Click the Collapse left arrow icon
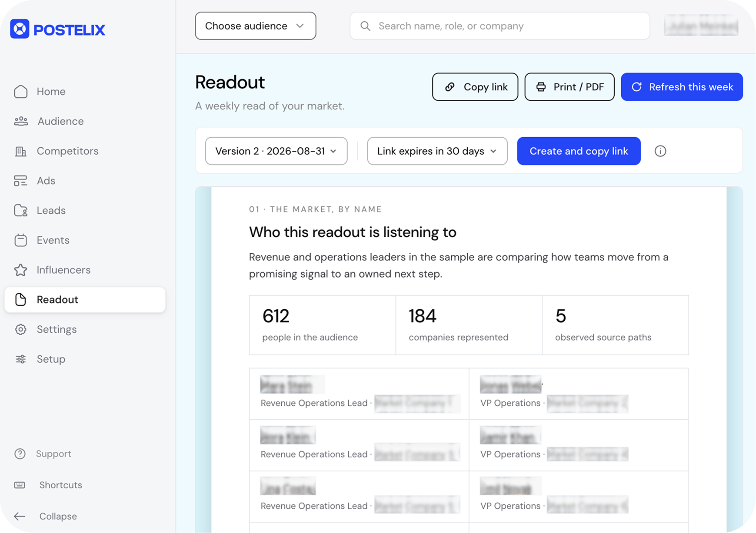This screenshot has height=533, width=756. tap(20, 516)
